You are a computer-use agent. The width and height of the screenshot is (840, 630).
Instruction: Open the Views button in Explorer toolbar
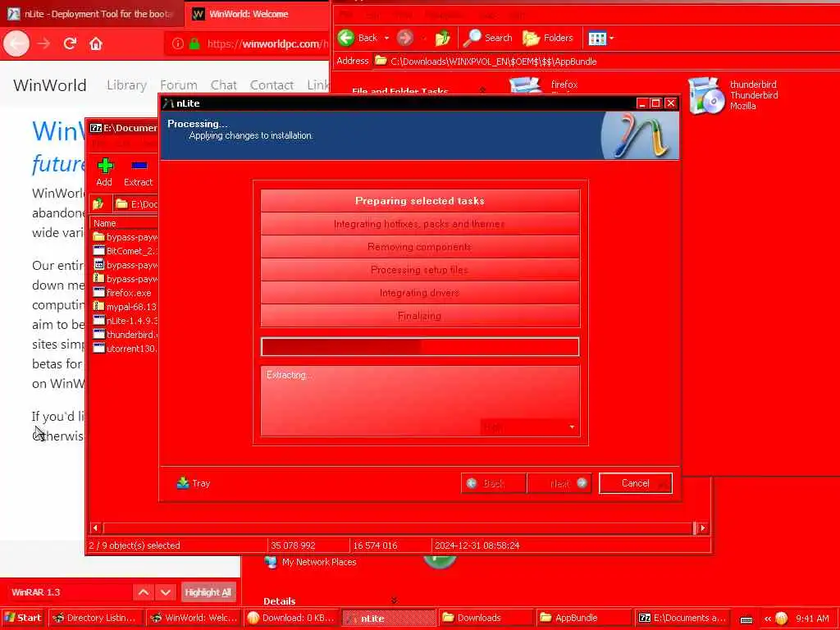point(597,38)
